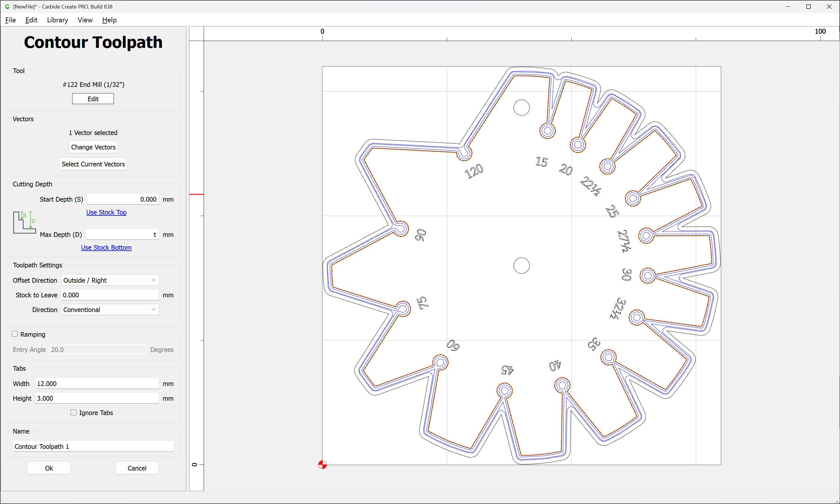
Task: Click the center circle hole in design
Action: tap(521, 266)
